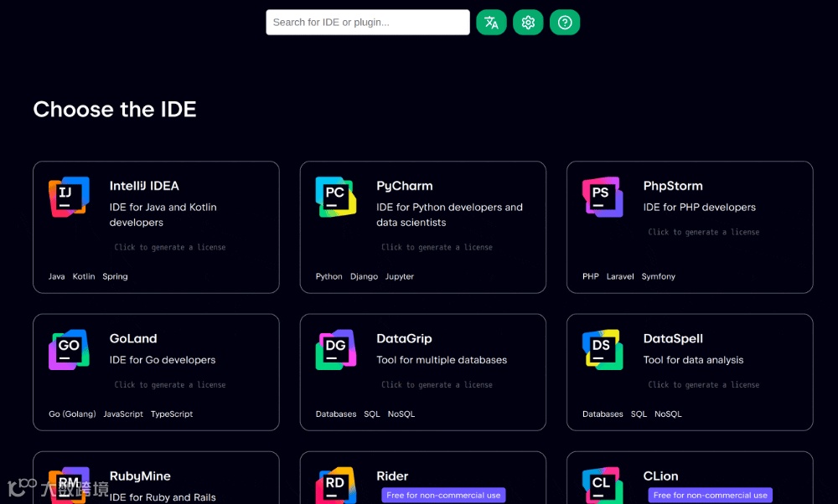The width and height of the screenshot is (838, 504).
Task: Click the Databases tag on DataGrip
Action: click(x=336, y=414)
